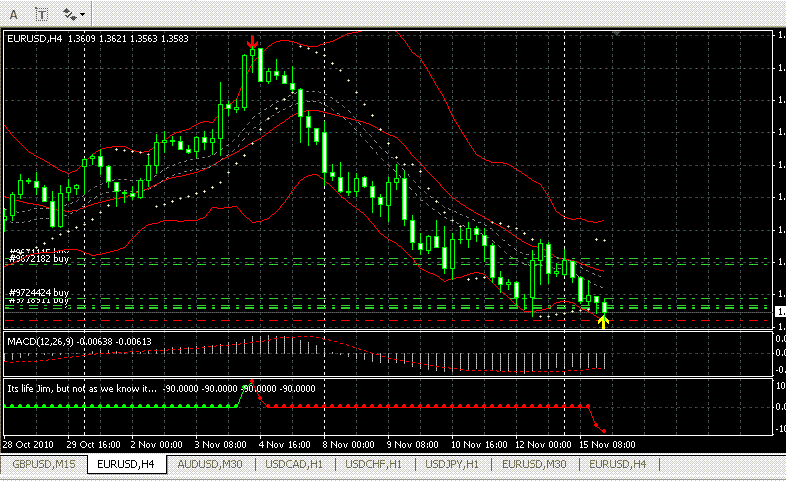Click the MACD(12,26,9) indicator label

[79, 342]
